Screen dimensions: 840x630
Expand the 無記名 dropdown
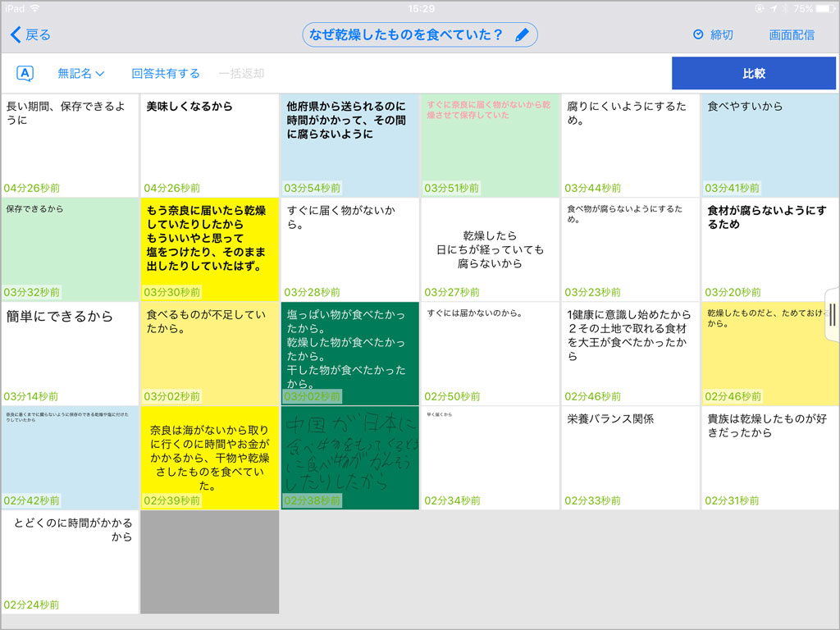click(81, 74)
